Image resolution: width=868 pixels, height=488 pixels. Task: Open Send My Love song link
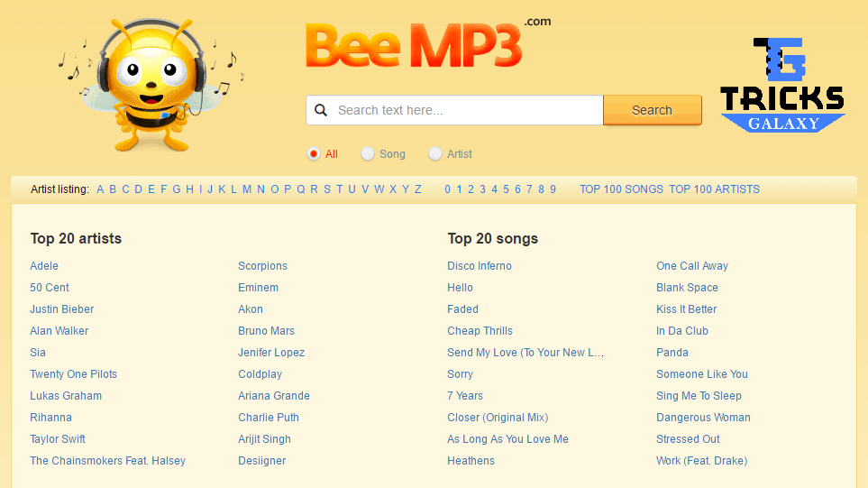point(525,353)
